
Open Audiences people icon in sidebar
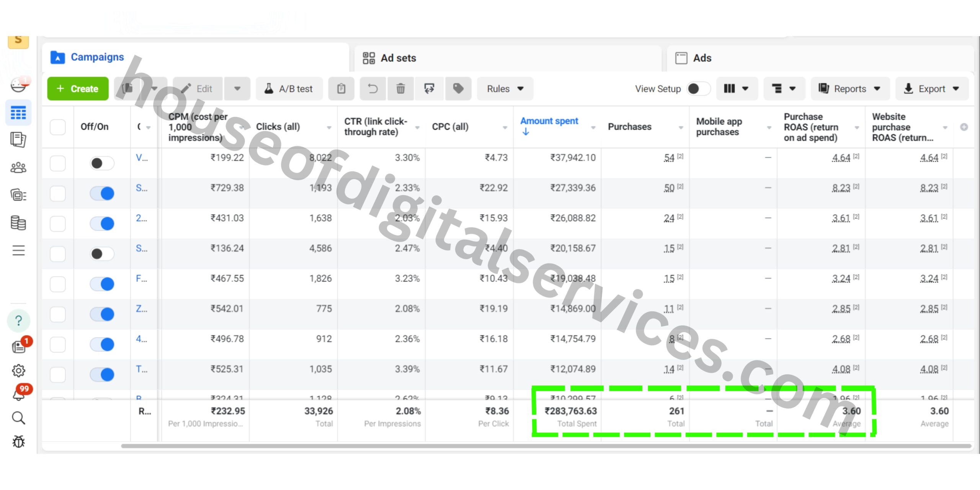tap(18, 167)
